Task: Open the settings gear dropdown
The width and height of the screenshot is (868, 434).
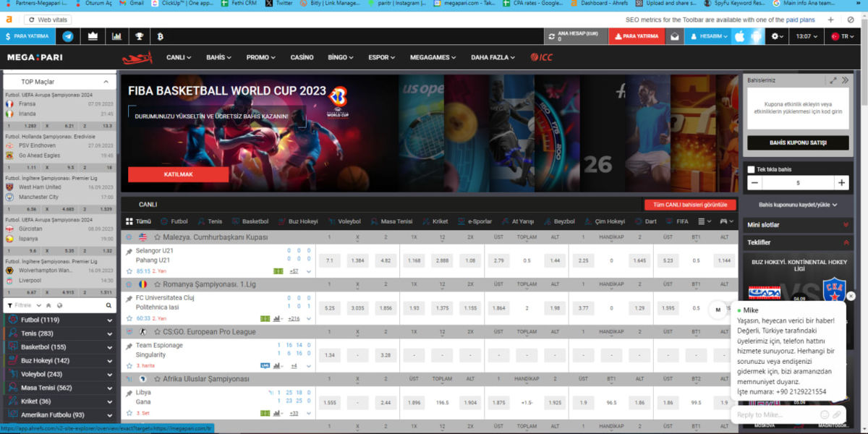Action: (778, 36)
